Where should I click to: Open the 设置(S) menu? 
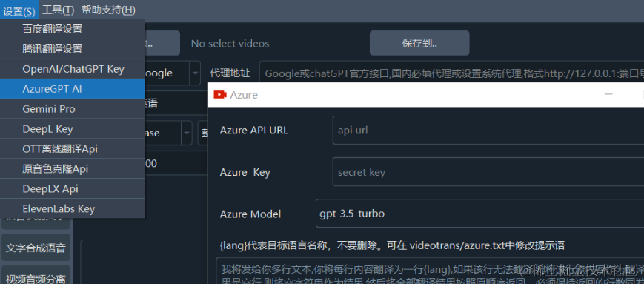point(19,10)
